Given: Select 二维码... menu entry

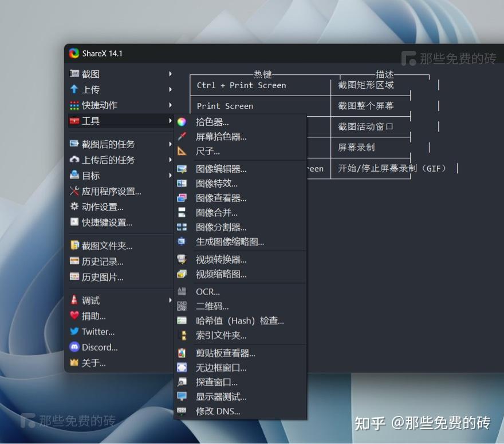Looking at the screenshot, I should click(x=240, y=306).
